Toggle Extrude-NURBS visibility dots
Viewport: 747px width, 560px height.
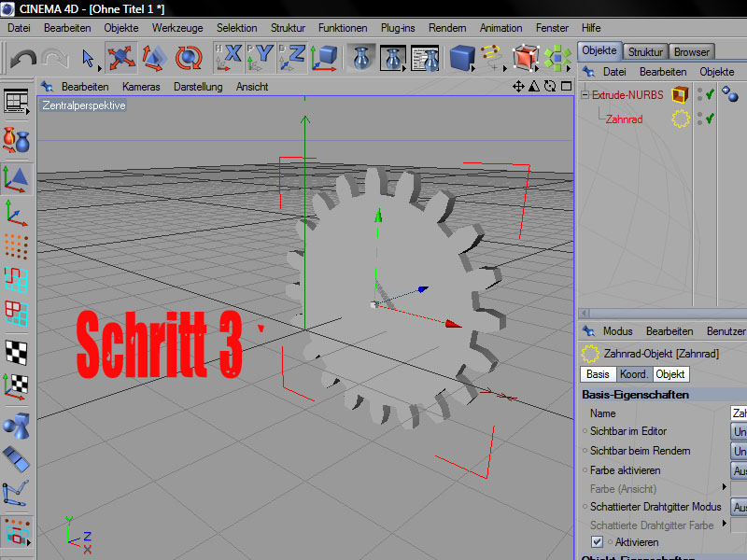click(699, 94)
